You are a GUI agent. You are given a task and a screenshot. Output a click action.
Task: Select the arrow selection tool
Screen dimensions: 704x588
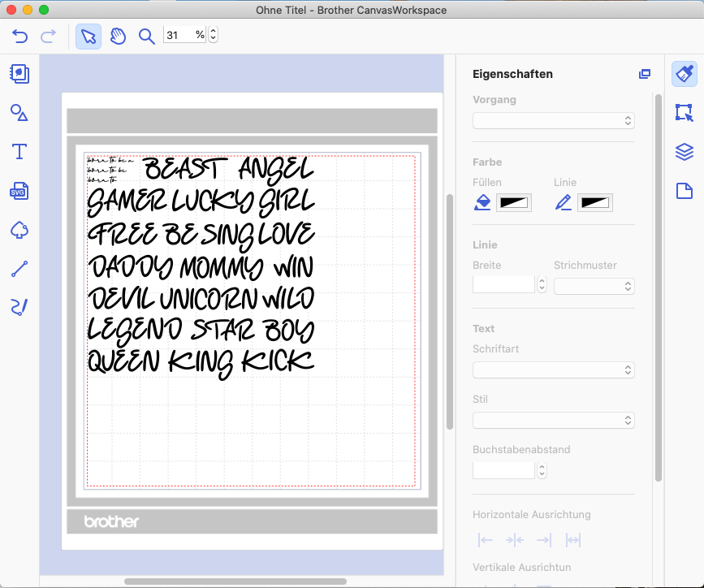click(x=89, y=37)
